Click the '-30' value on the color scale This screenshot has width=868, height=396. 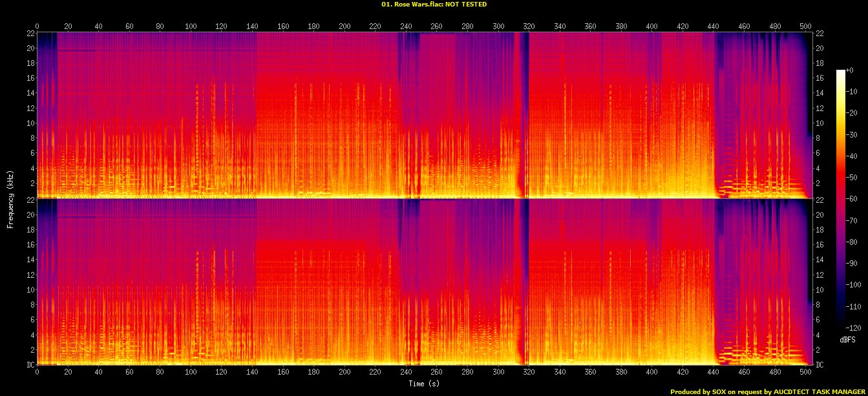click(x=851, y=134)
